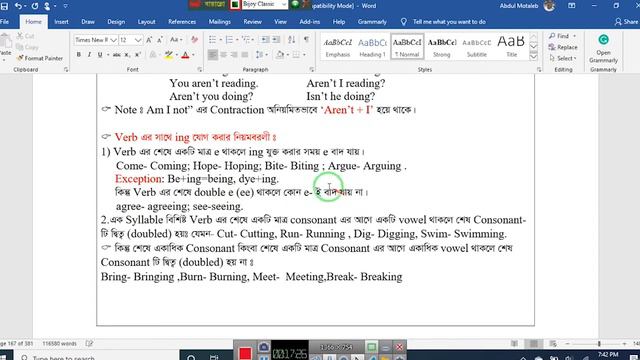
Task: Increase font size with Grow Font
Action: click(149, 40)
